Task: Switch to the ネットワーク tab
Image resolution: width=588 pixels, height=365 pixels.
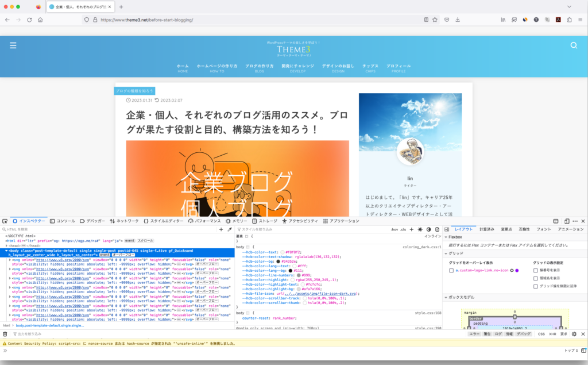Action: [x=124, y=221]
